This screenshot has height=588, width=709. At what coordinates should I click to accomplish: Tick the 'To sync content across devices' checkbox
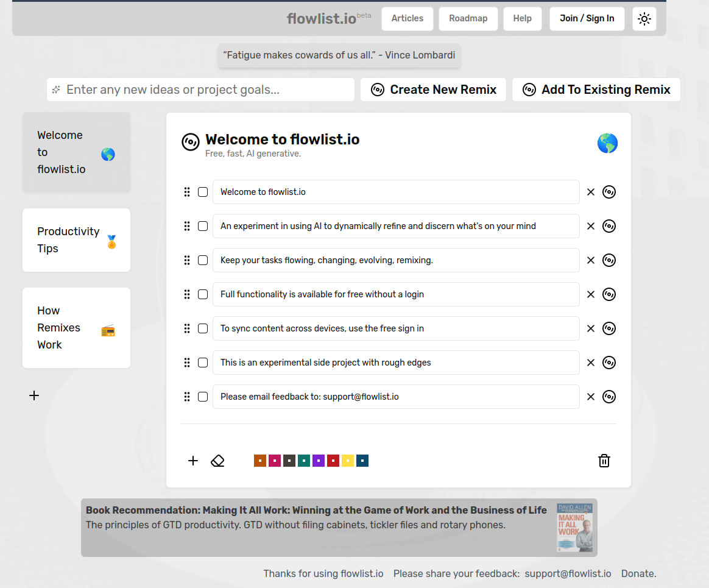(203, 328)
